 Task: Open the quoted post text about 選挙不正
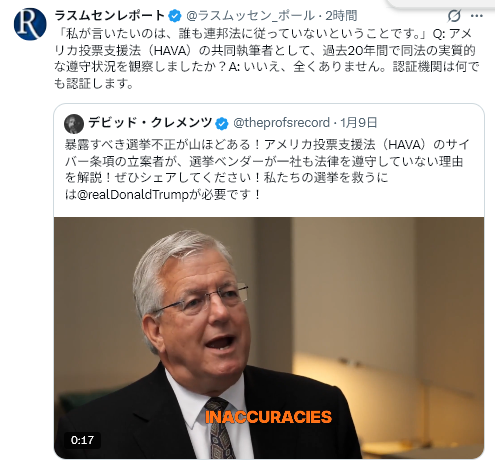(267, 169)
